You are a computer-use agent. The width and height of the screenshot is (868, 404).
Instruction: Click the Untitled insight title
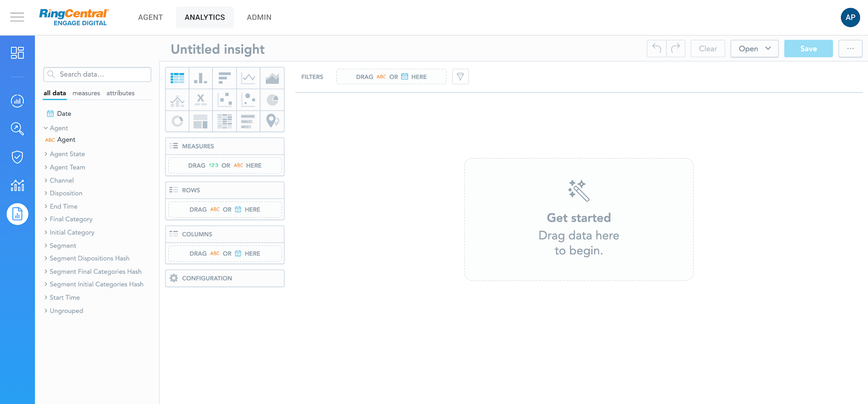pos(218,49)
